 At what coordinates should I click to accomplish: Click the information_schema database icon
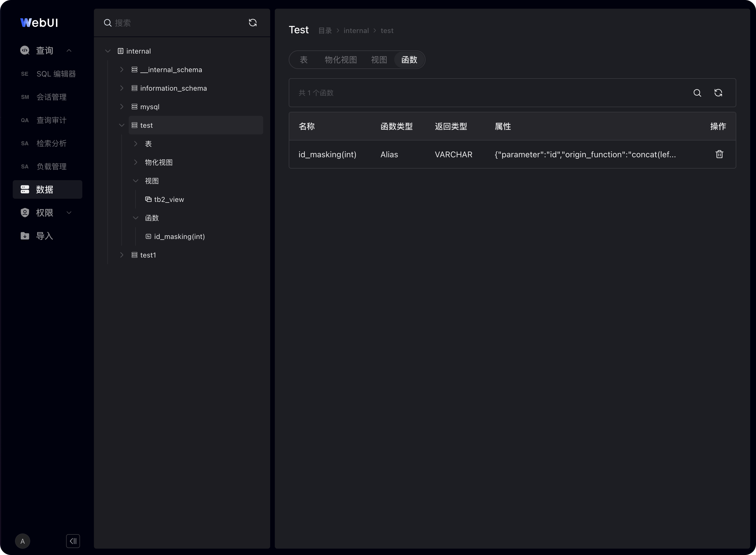click(x=135, y=88)
